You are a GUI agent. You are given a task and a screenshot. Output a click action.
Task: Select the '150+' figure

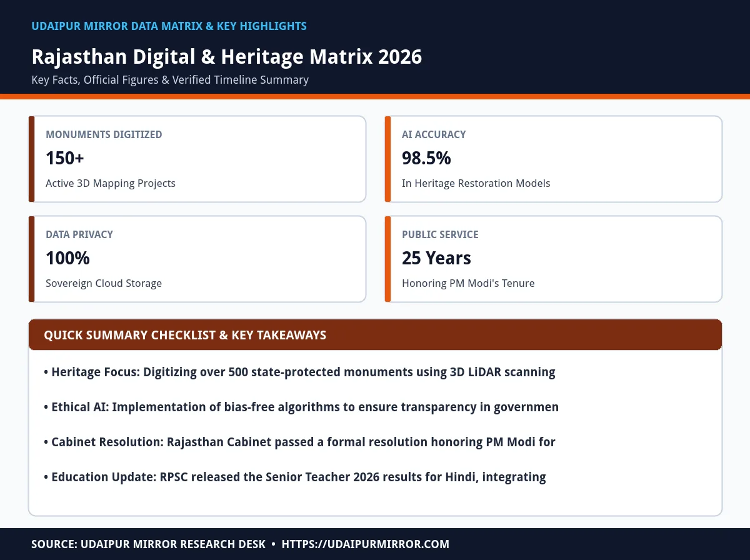pos(65,158)
